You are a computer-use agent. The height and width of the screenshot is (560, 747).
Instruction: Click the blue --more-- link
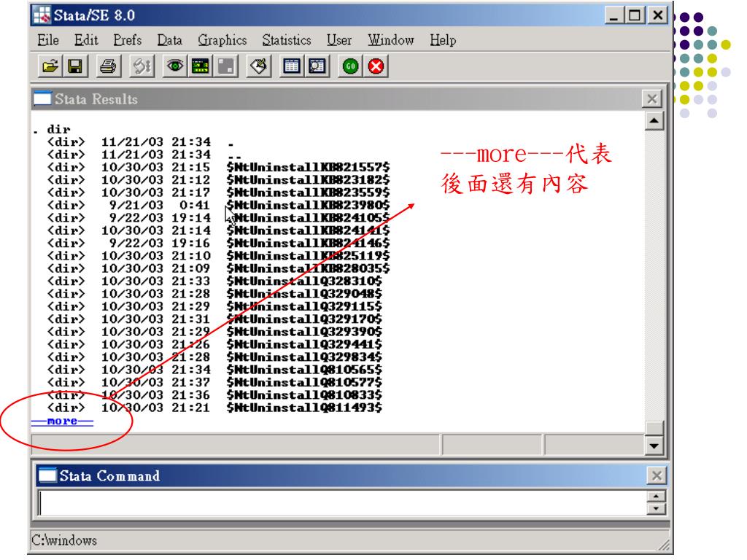click(63, 421)
